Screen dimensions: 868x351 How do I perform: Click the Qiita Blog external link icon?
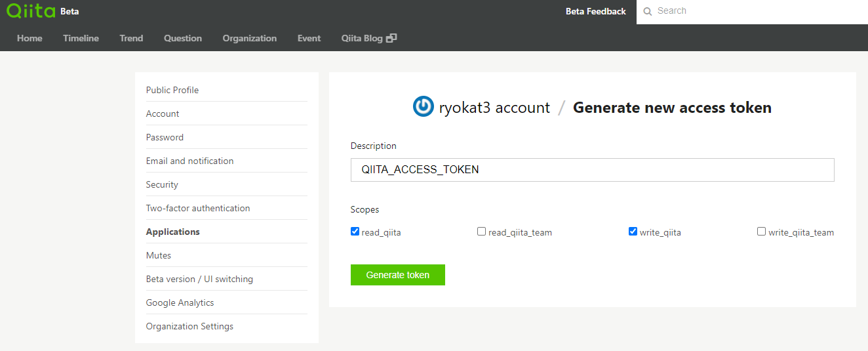(391, 38)
